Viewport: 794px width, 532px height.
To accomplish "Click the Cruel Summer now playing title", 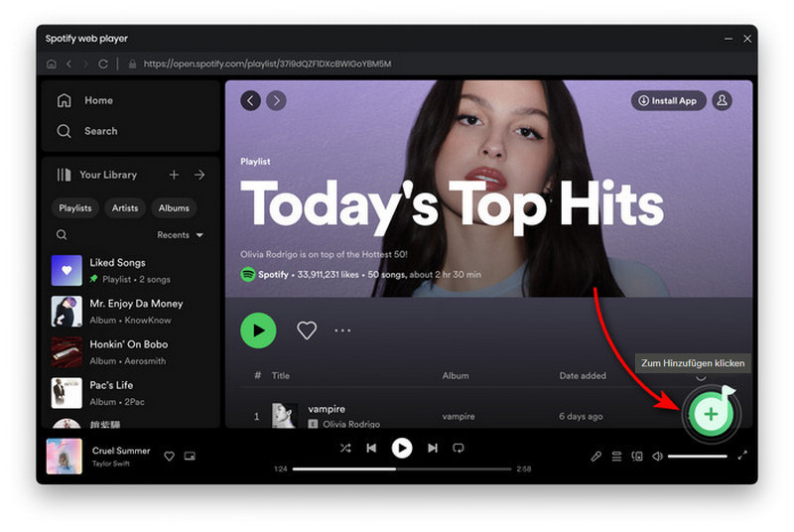I will tap(121, 451).
